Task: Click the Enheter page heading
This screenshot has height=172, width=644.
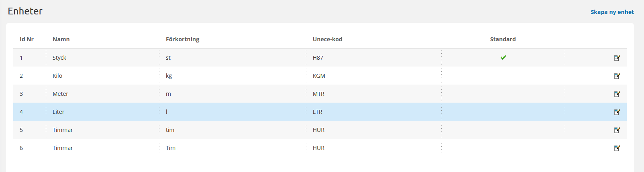Action: (x=25, y=11)
